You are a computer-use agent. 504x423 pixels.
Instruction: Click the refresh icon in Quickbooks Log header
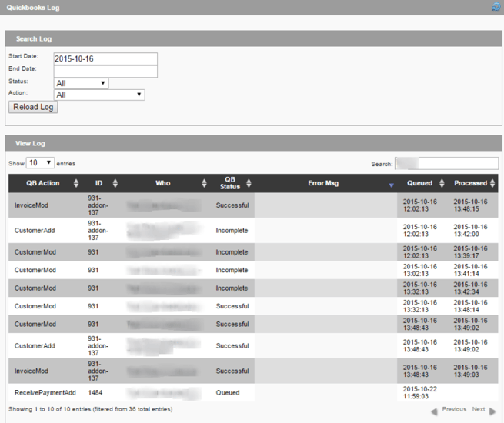click(x=496, y=7)
